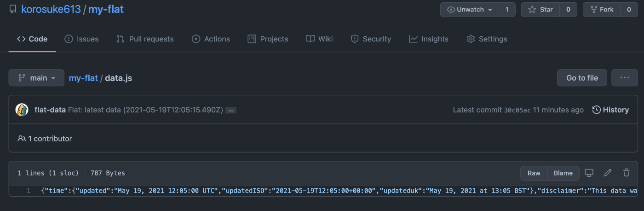Fork the repository
The image size is (644, 211).
[601, 10]
